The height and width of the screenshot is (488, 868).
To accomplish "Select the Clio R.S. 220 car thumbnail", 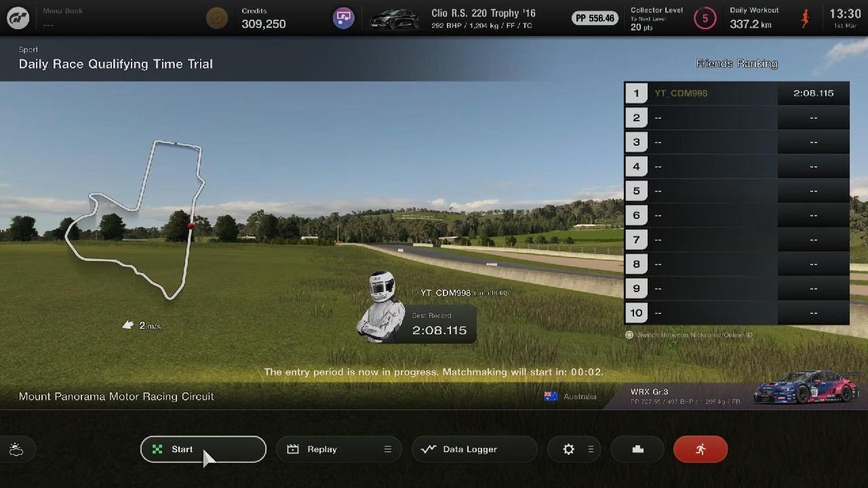I will (395, 19).
